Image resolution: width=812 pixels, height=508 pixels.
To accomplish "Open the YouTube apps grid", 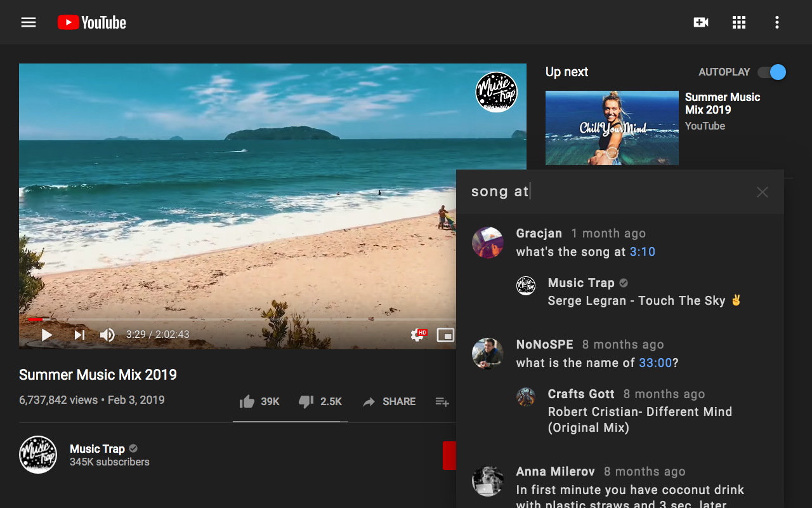I will (739, 22).
